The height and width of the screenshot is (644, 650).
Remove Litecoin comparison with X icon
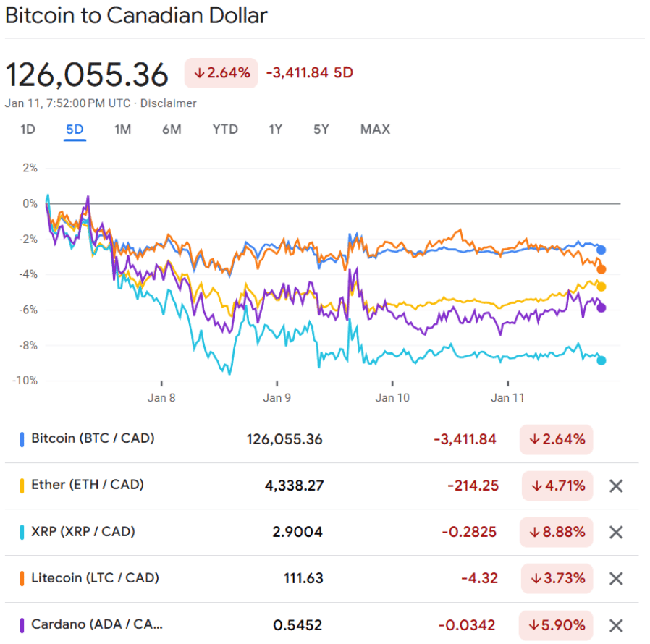point(615,579)
